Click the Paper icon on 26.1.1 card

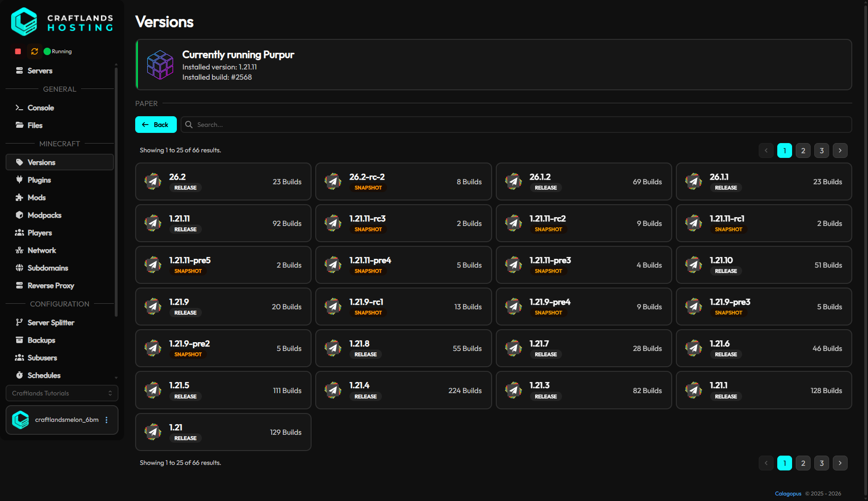click(693, 182)
